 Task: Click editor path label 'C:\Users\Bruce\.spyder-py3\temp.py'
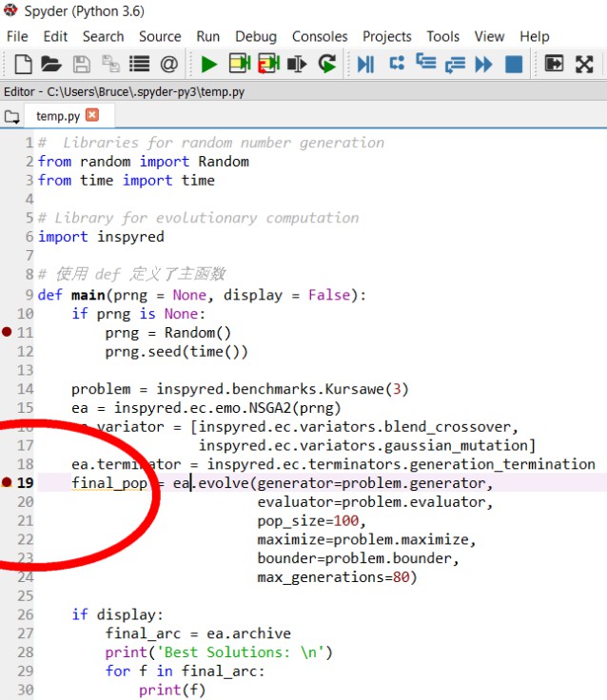point(146,91)
